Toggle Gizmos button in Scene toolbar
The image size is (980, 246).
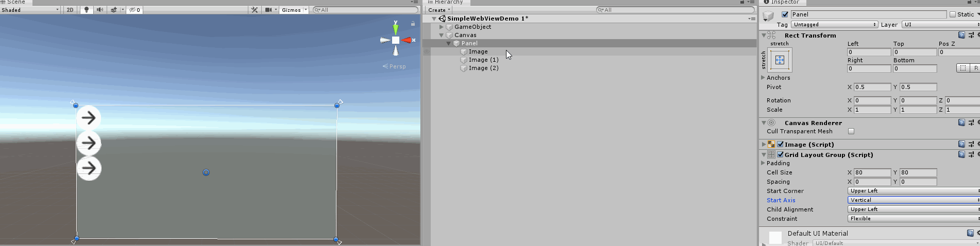(x=291, y=10)
